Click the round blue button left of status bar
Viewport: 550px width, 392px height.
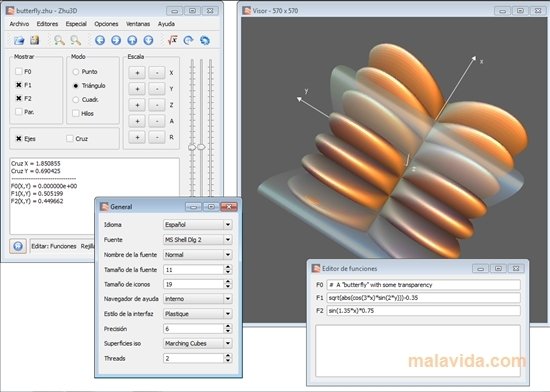[18, 246]
